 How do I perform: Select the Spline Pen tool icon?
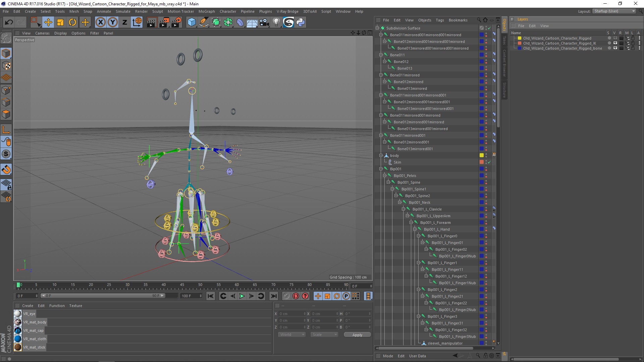coord(204,22)
